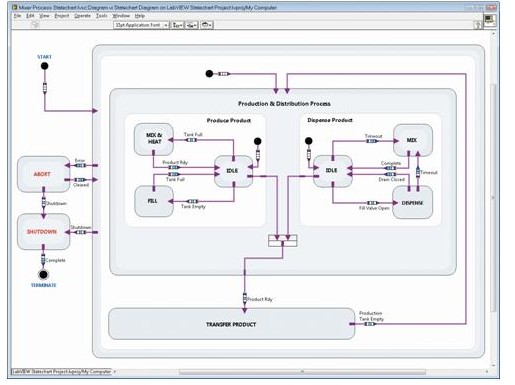Select the ABORT state
The image size is (515, 385).
(44, 174)
